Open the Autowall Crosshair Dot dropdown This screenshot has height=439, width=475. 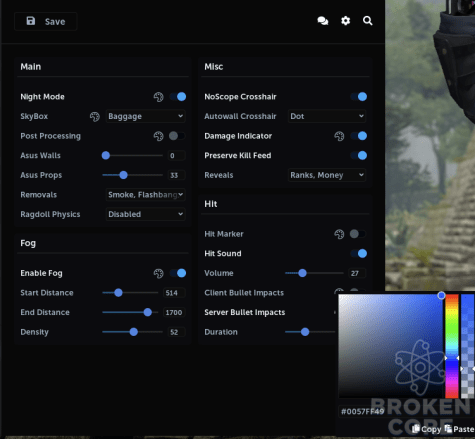click(x=327, y=116)
